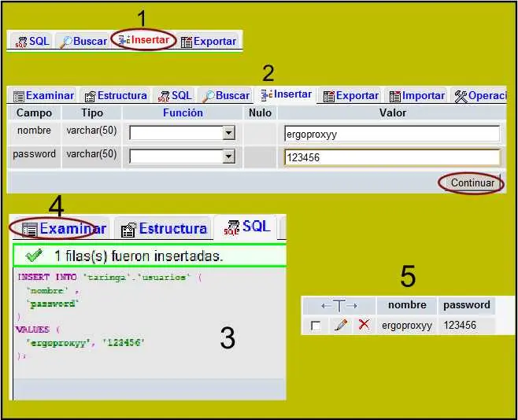Click the VALUES keyword in the SQL query
Image resolution: width=518 pixels, height=420 pixels.
coord(33,330)
